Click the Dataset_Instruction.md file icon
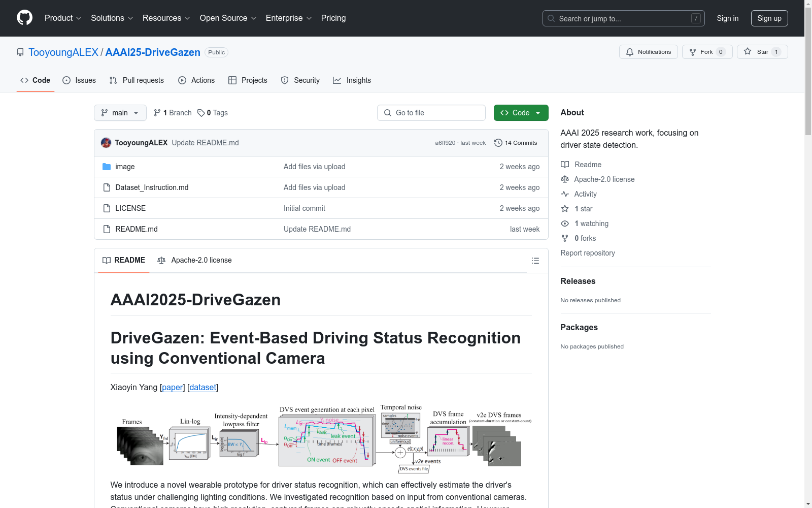 tap(107, 187)
